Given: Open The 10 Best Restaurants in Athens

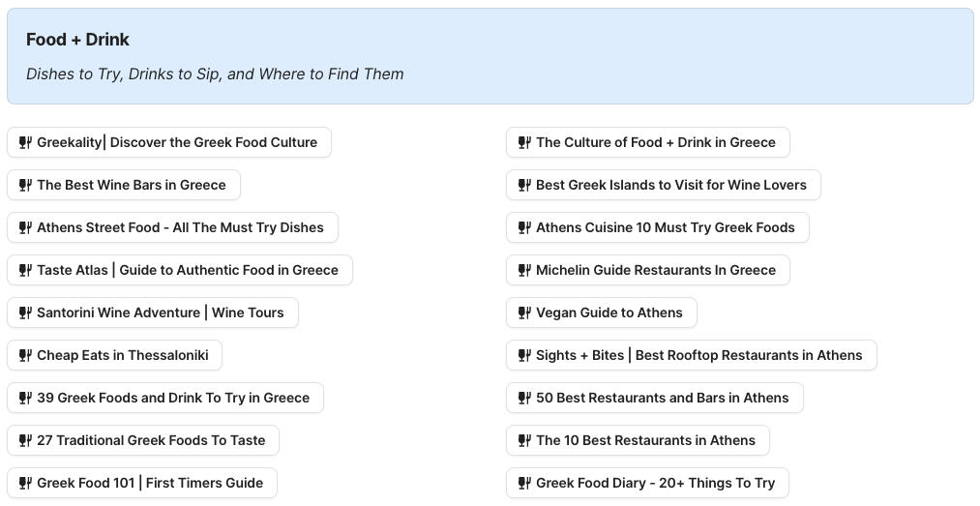Looking at the screenshot, I should pos(645,440).
